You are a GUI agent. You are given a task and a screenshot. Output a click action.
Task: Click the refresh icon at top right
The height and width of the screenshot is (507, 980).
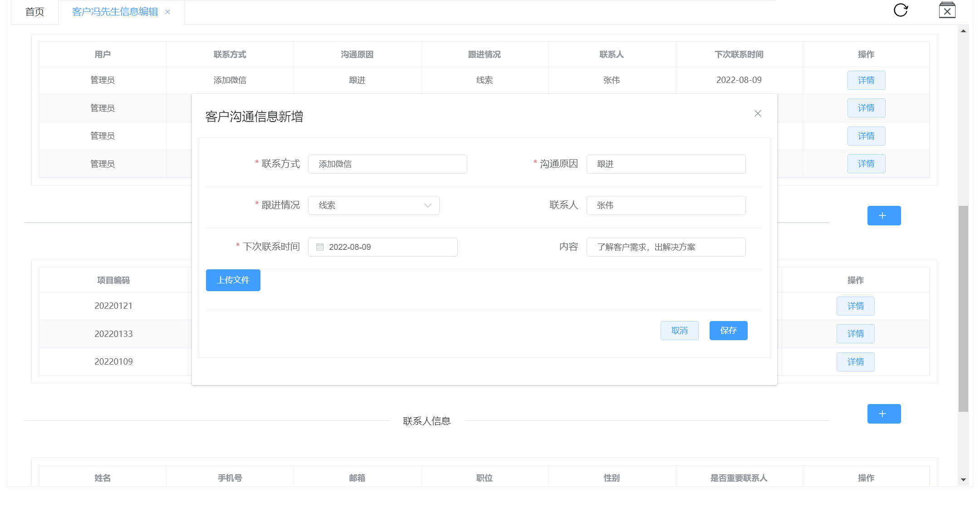(901, 10)
